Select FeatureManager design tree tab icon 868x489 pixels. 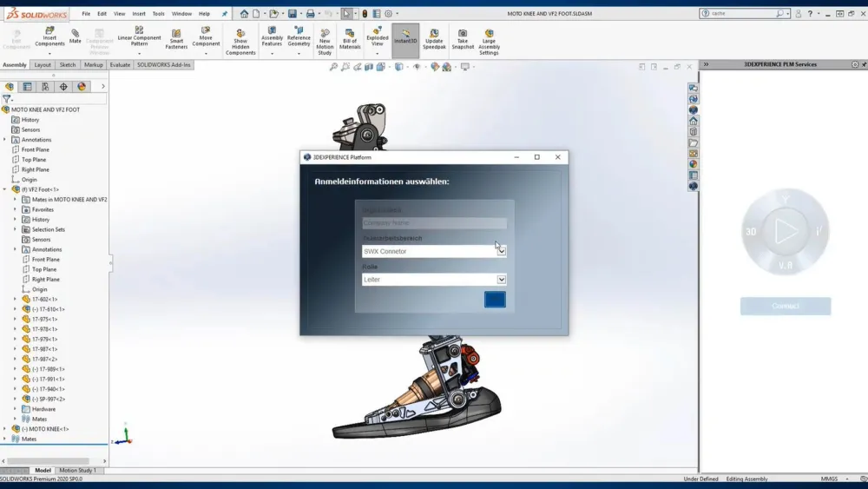tap(10, 86)
